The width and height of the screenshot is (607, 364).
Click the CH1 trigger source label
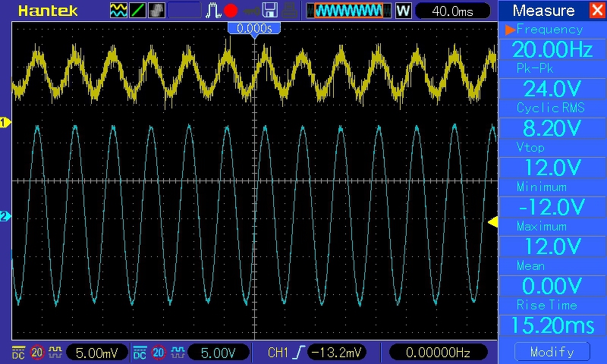[x=278, y=353]
